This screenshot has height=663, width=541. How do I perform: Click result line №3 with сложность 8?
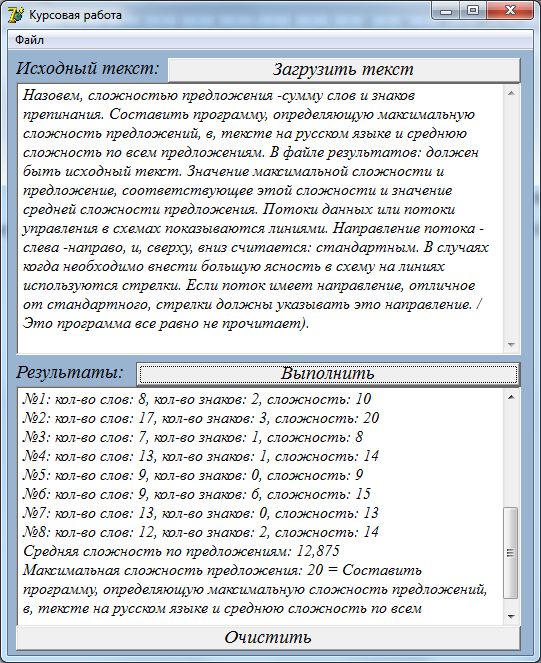click(x=193, y=437)
